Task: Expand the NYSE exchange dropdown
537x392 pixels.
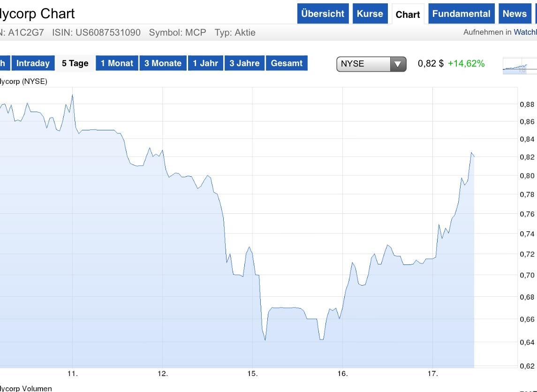Action: pyautogui.click(x=371, y=64)
